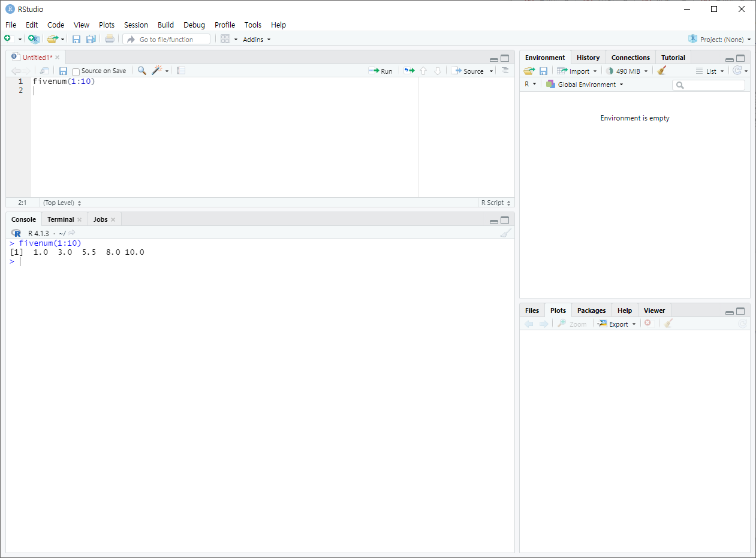Screen dimensions: 756x558
Task: Close the Jobs tab
Action: (x=113, y=219)
